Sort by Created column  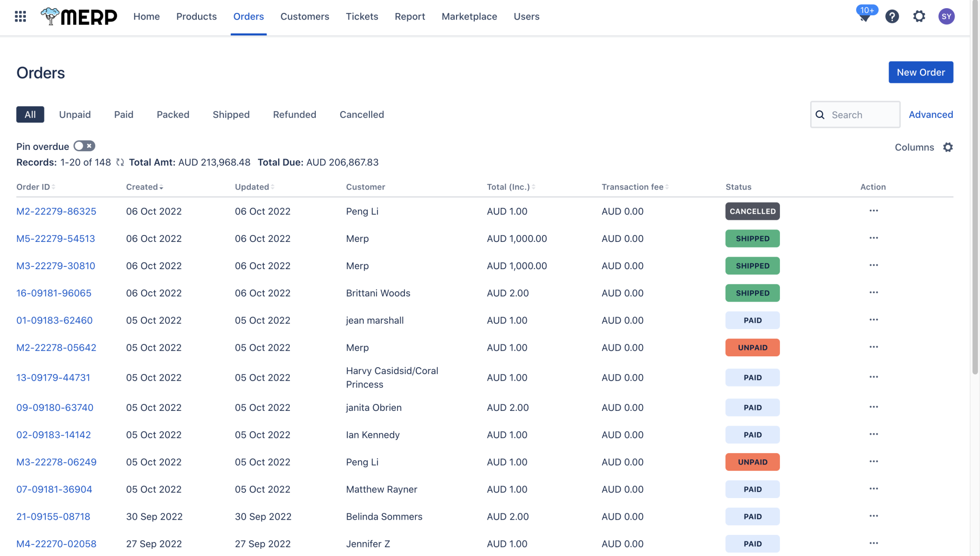click(x=145, y=187)
